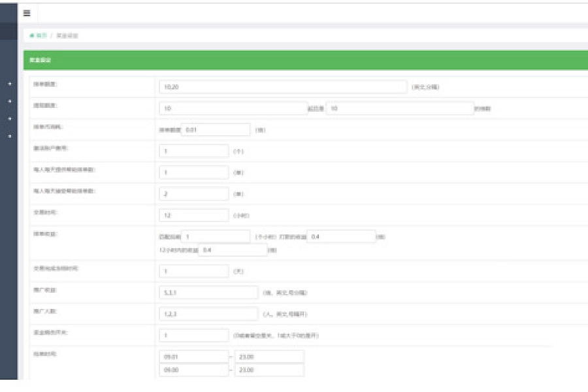588x392 pixels.
Task: Click the start time field containing 09:01
Action: click(194, 357)
